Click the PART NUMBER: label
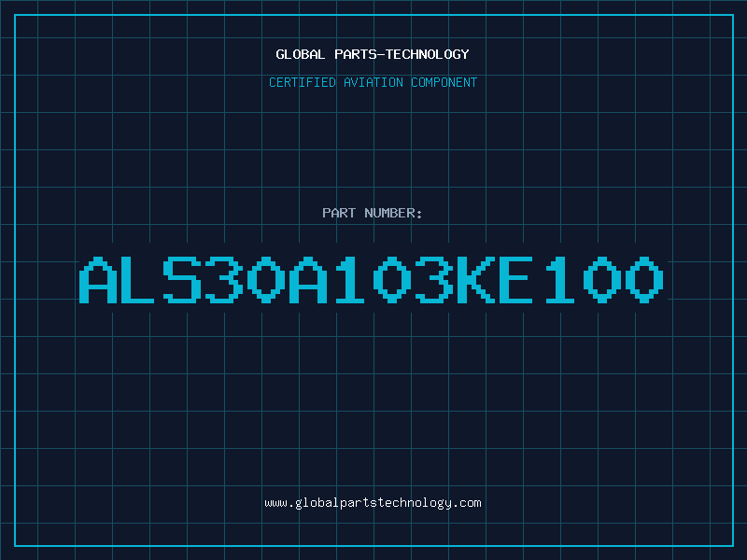Image resolution: width=747 pixels, height=560 pixels. (373, 213)
